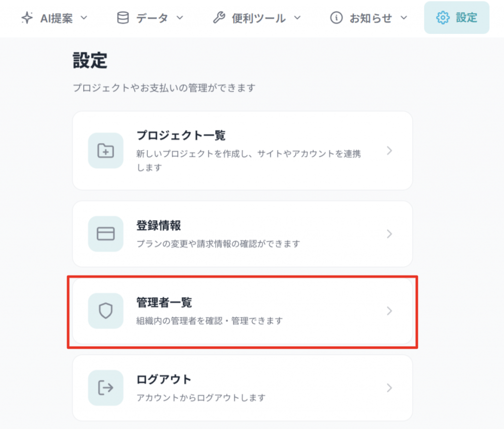504x429 pixels.
Task: Click the 組織内の管理者を確認・管理できます description
Action: click(210, 321)
